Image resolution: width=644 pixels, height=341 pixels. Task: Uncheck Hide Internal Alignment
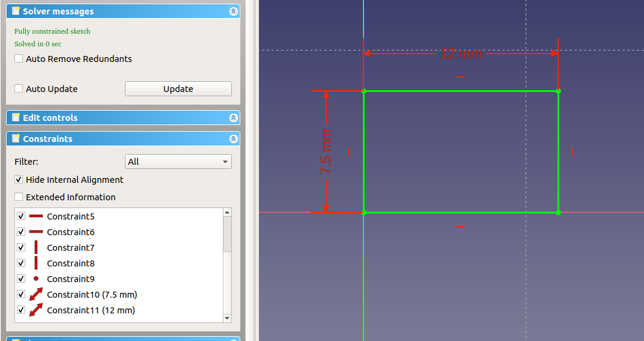click(x=19, y=180)
